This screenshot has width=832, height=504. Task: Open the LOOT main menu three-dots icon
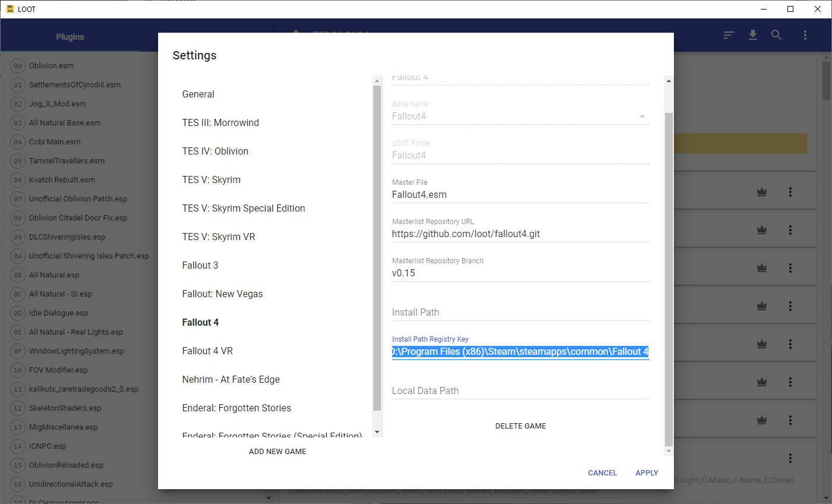click(805, 35)
